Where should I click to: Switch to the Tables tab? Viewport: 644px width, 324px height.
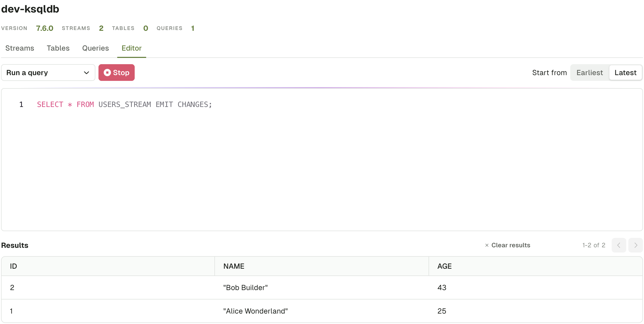[58, 48]
